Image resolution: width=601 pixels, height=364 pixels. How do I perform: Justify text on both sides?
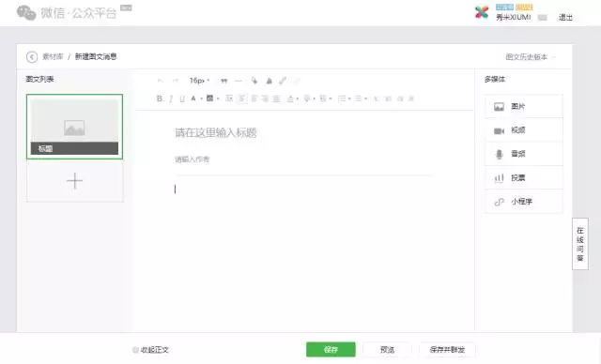(276, 99)
